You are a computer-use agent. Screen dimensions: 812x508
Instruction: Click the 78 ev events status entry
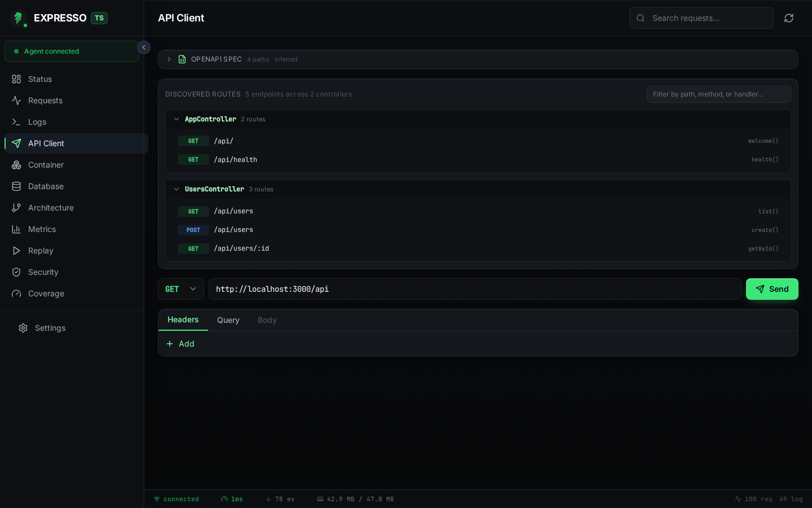[280, 499]
